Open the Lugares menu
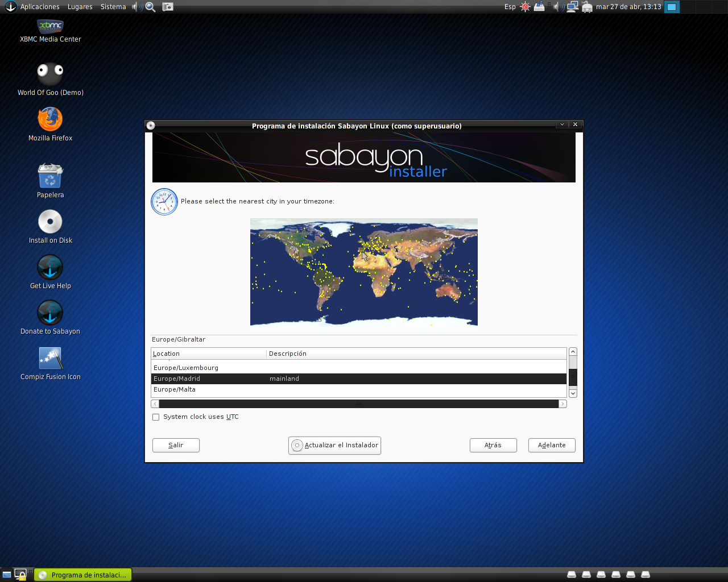The image size is (728, 582). (x=80, y=7)
